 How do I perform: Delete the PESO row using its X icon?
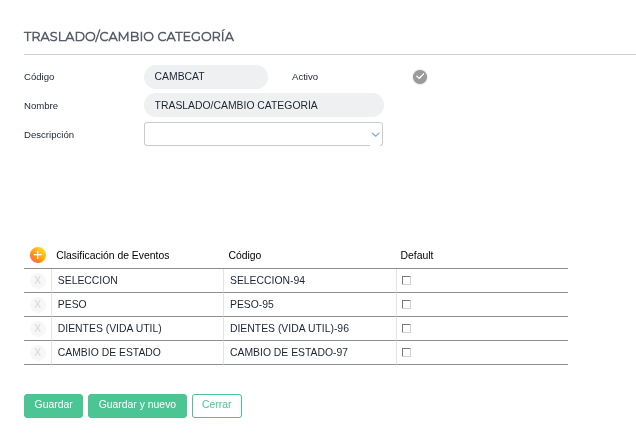point(38,304)
